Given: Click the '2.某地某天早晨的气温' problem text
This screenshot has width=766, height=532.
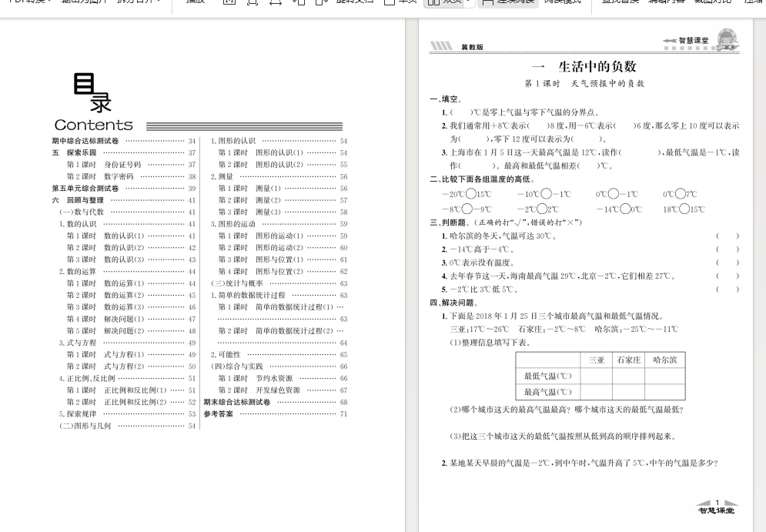Looking at the screenshot, I should click(580, 463).
